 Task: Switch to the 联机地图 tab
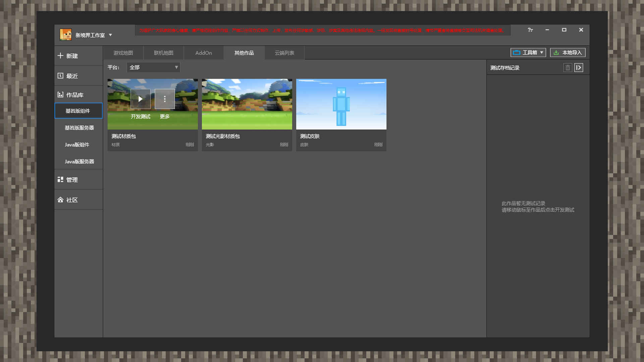pyautogui.click(x=163, y=53)
